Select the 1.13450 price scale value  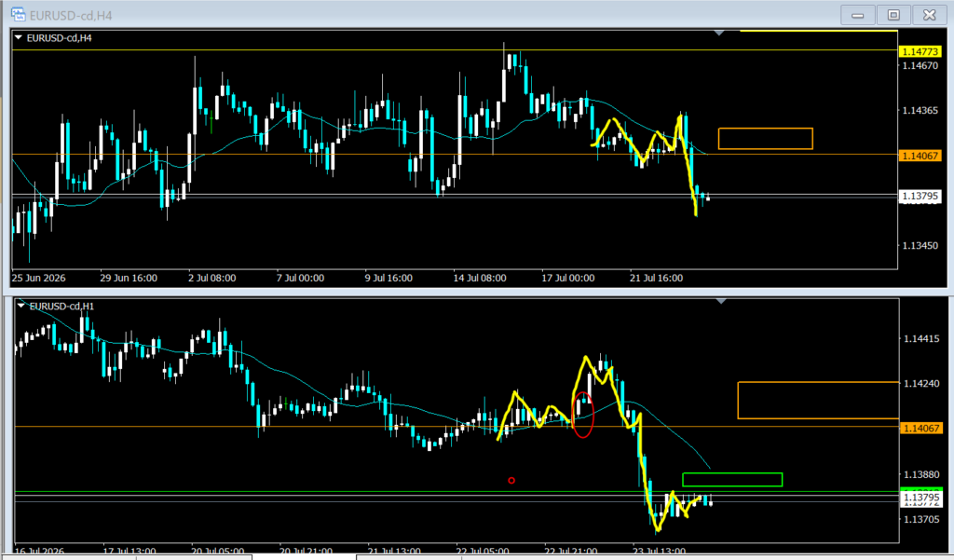coord(920,245)
